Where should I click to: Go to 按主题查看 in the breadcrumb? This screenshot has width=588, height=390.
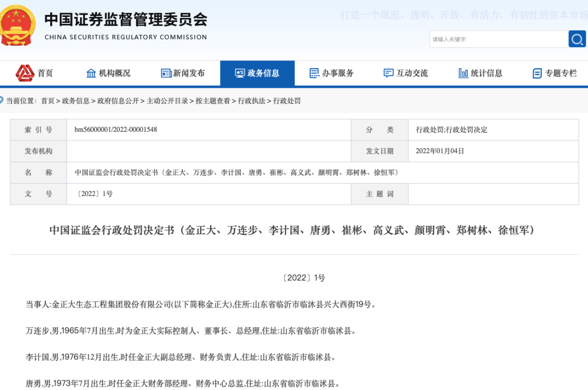point(213,101)
